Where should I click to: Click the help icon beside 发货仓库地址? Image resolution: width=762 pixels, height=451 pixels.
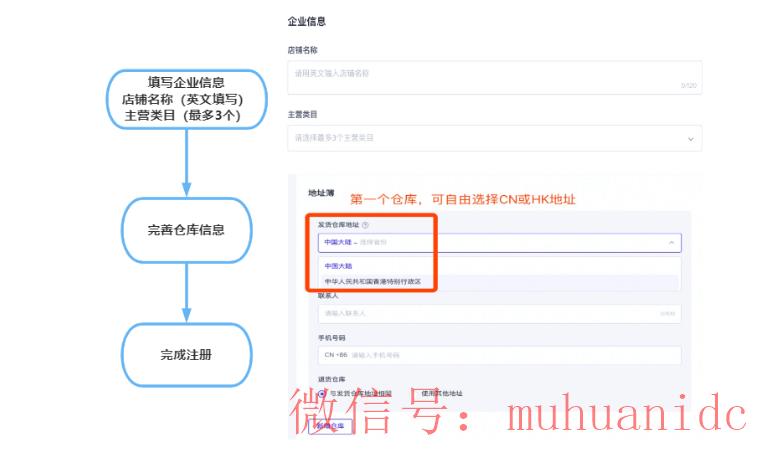point(365,225)
